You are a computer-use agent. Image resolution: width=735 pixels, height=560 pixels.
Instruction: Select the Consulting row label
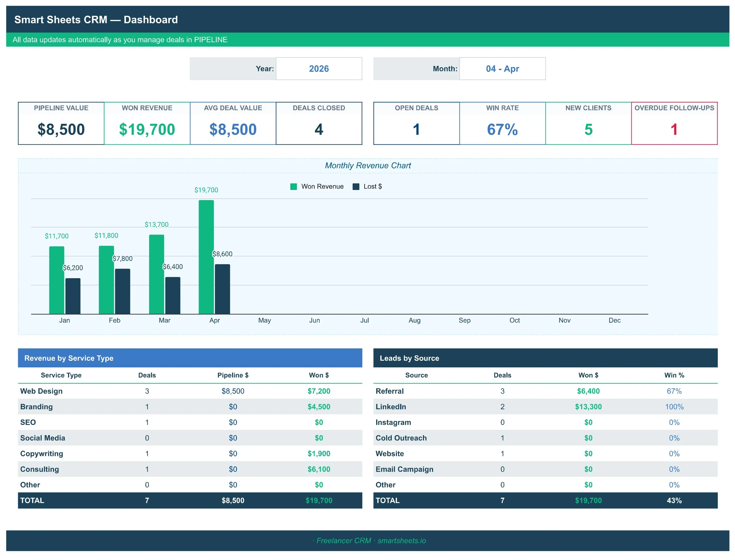40,469
